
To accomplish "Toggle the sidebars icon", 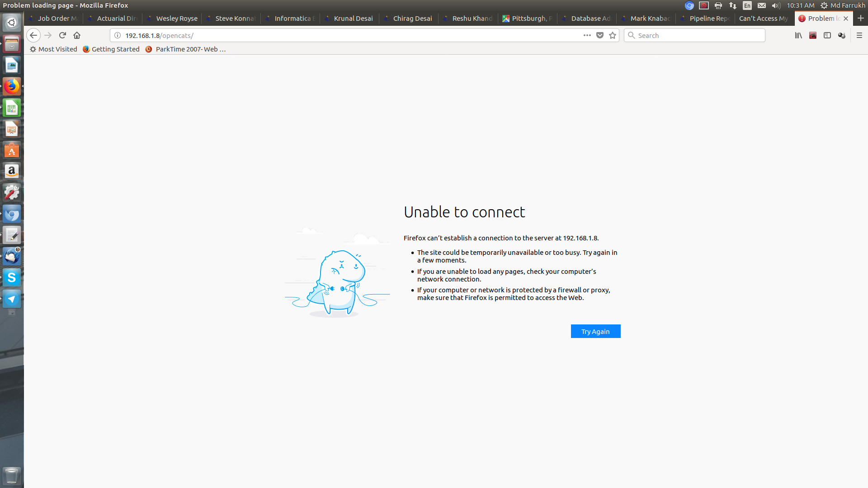I will [827, 35].
